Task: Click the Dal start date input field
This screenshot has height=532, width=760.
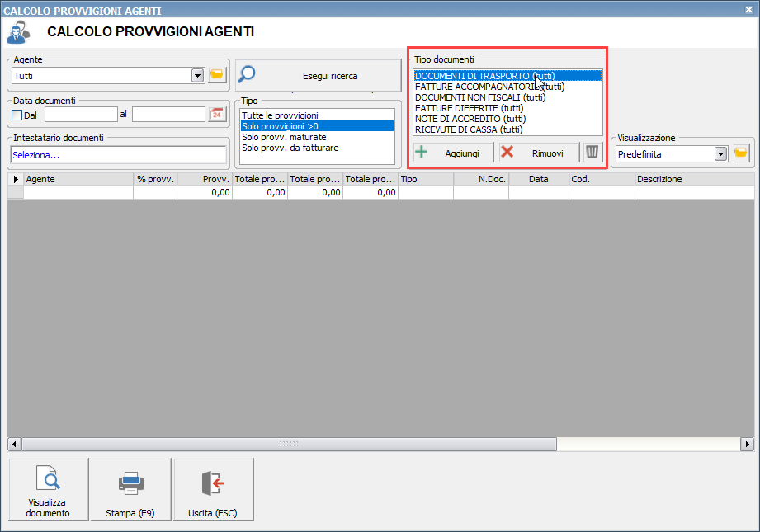Action: [x=81, y=115]
